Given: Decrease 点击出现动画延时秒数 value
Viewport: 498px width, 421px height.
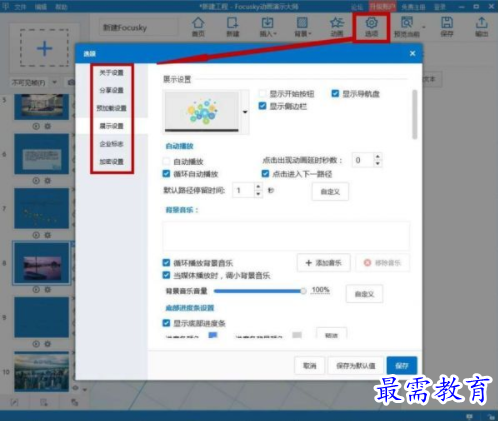Looking at the screenshot, I should point(377,163).
